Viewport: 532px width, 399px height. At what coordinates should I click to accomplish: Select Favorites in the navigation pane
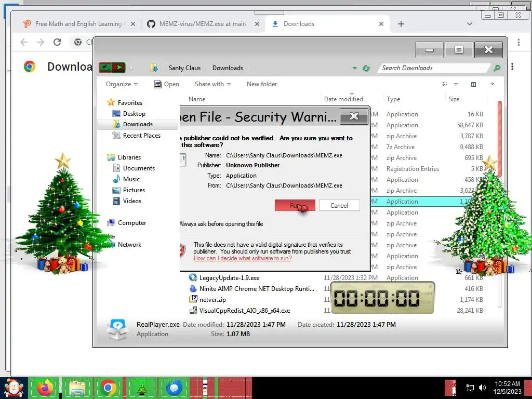pos(125,102)
